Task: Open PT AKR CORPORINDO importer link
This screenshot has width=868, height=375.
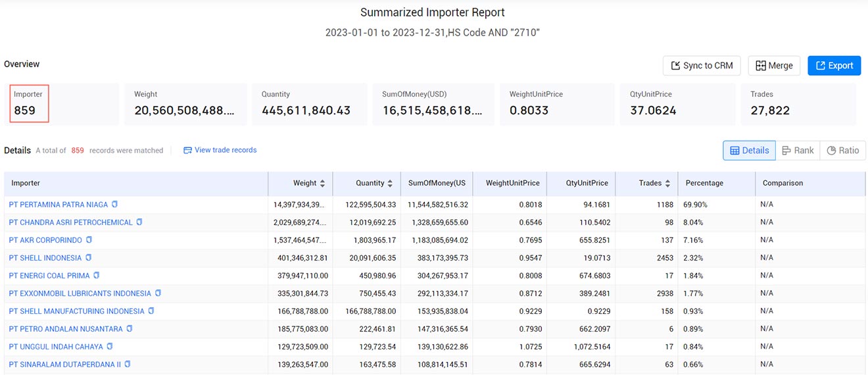Action: tap(46, 240)
